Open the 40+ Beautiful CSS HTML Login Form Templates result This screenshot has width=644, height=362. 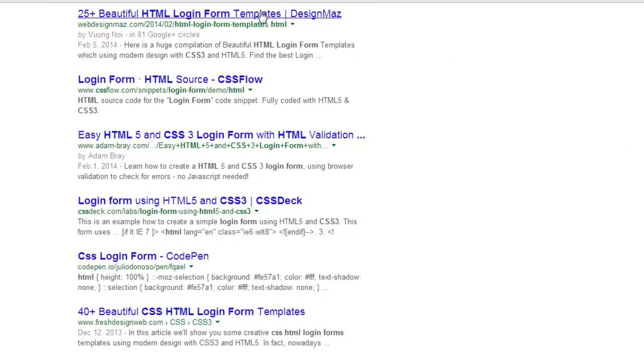tap(191, 312)
